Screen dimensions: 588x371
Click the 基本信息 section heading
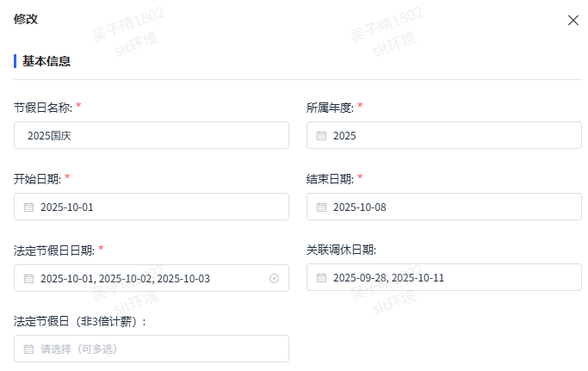point(46,61)
